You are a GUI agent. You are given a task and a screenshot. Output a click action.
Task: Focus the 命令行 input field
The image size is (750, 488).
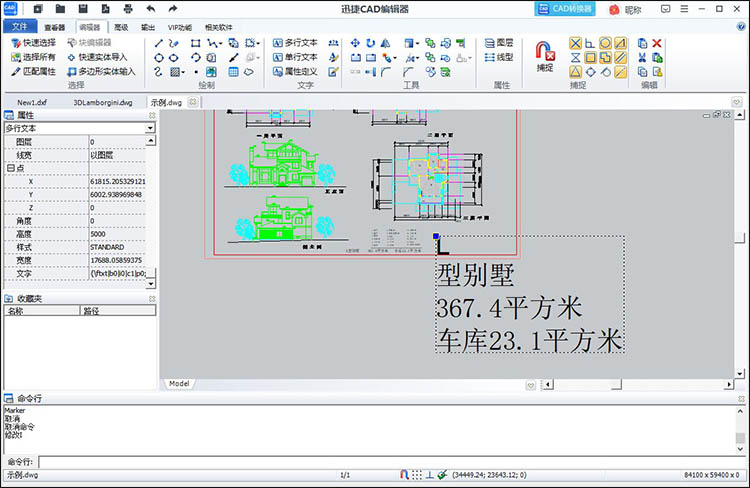click(392, 462)
